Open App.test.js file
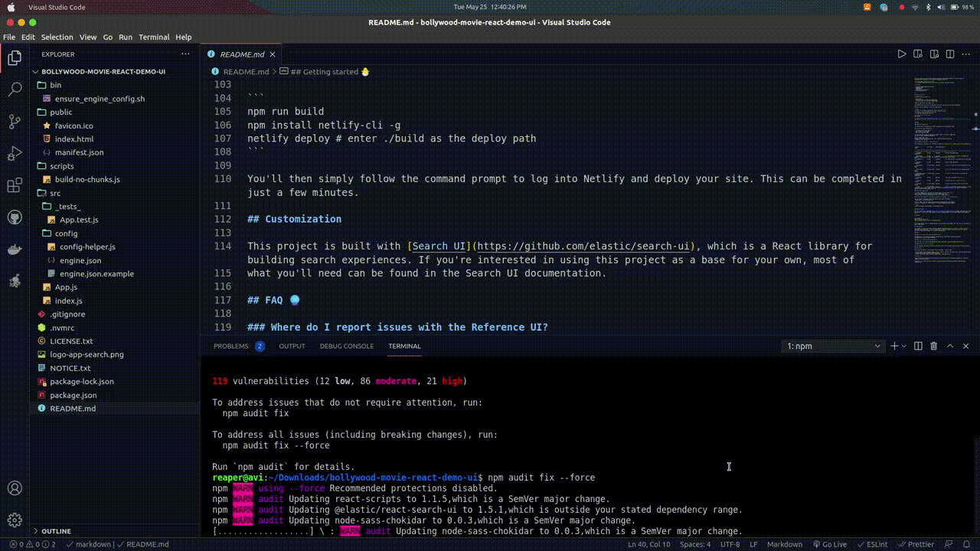The height and width of the screenshot is (551, 980). tap(115, 220)
